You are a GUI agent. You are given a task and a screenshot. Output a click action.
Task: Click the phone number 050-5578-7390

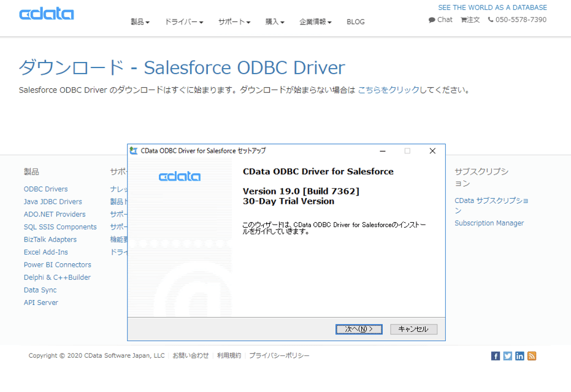517,20
